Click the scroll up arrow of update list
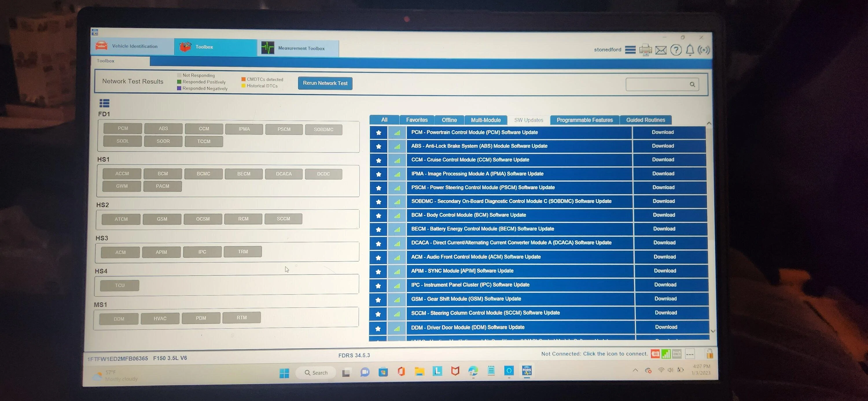This screenshot has height=401, width=868. [709, 124]
